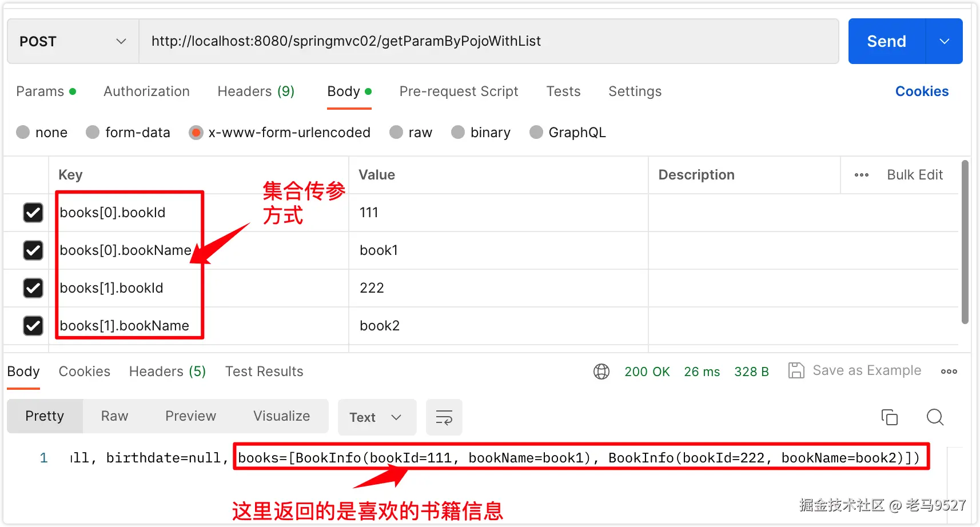Switch to response Cookies tab

[85, 372]
